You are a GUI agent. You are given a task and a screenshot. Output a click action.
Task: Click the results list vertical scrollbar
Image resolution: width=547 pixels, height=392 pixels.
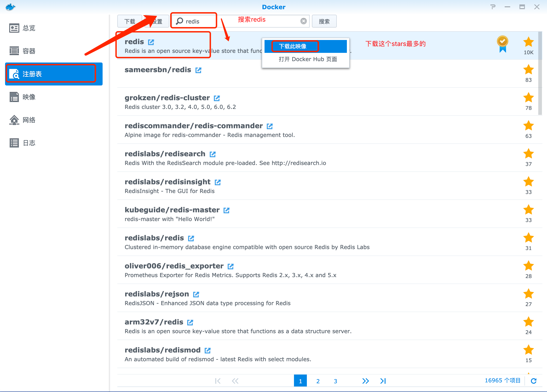(x=540, y=74)
